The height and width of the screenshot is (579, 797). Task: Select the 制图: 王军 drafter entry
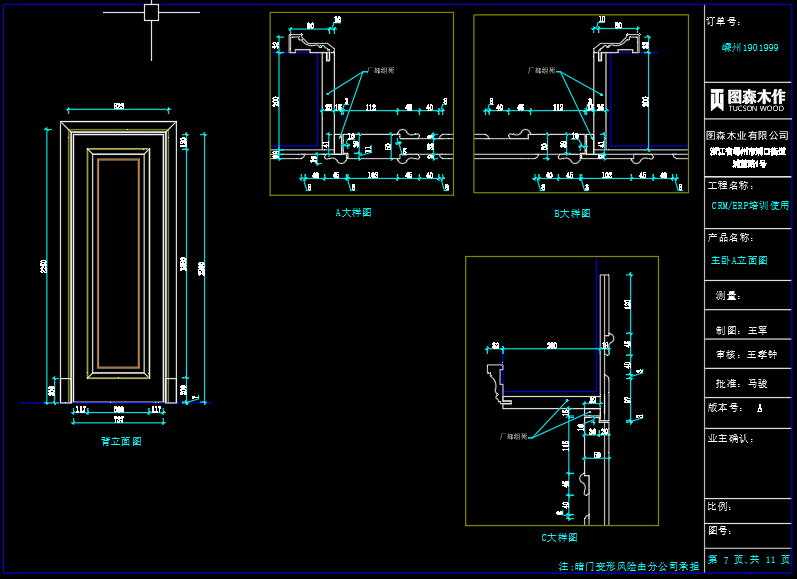[741, 329]
